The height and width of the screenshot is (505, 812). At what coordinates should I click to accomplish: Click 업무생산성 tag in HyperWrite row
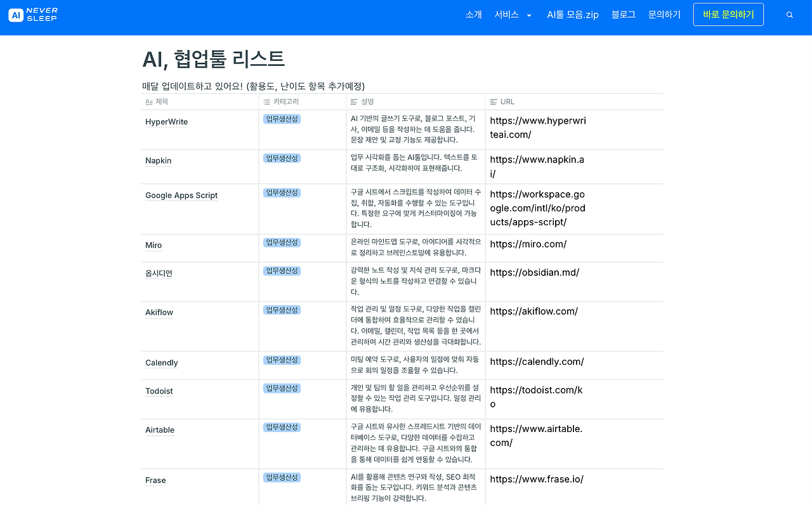pyautogui.click(x=282, y=119)
